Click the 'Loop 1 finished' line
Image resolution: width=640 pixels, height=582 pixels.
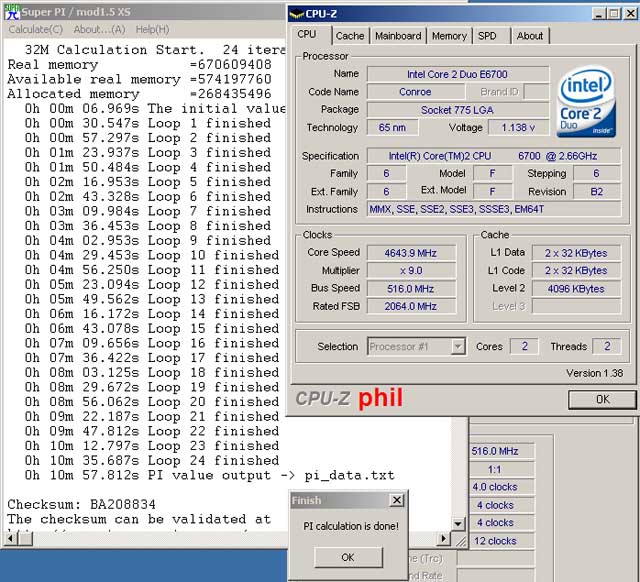tap(148, 123)
